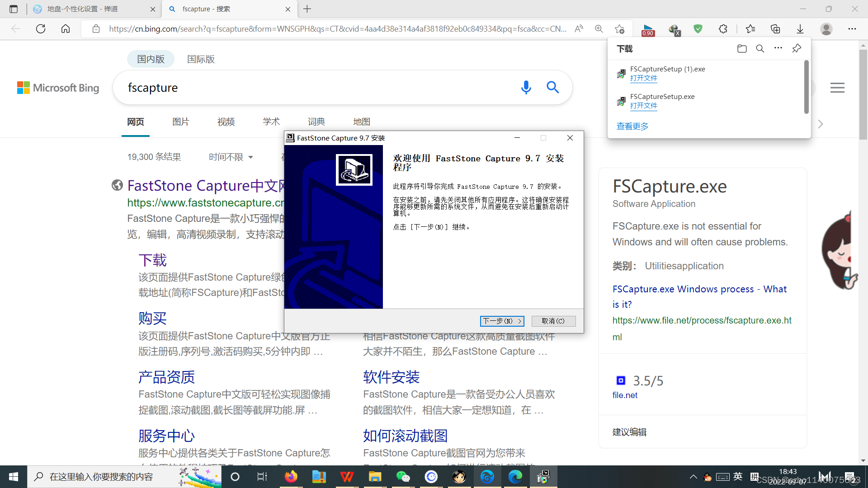This screenshot has width=868, height=488.
Task: Click the microphone voice search icon
Action: (x=526, y=87)
